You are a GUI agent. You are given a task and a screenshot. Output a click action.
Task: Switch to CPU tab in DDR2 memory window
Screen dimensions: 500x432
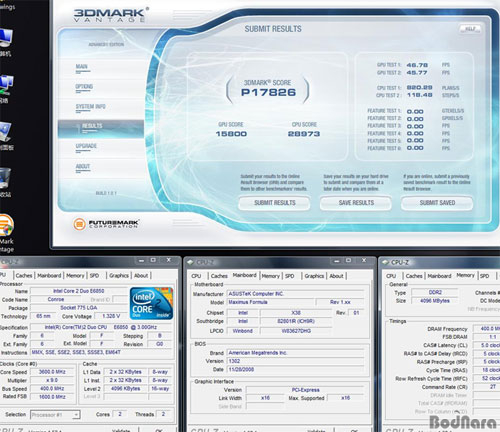coord(391,276)
